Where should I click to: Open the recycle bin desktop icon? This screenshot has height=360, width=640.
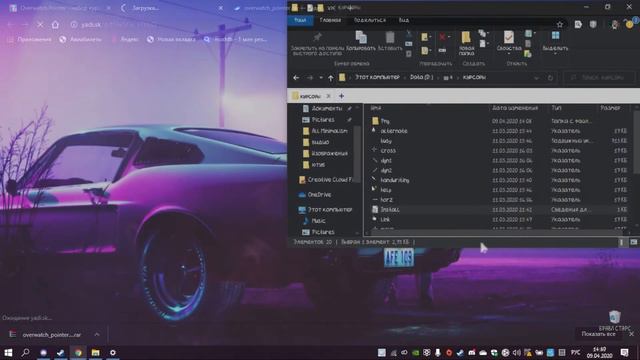(615, 320)
